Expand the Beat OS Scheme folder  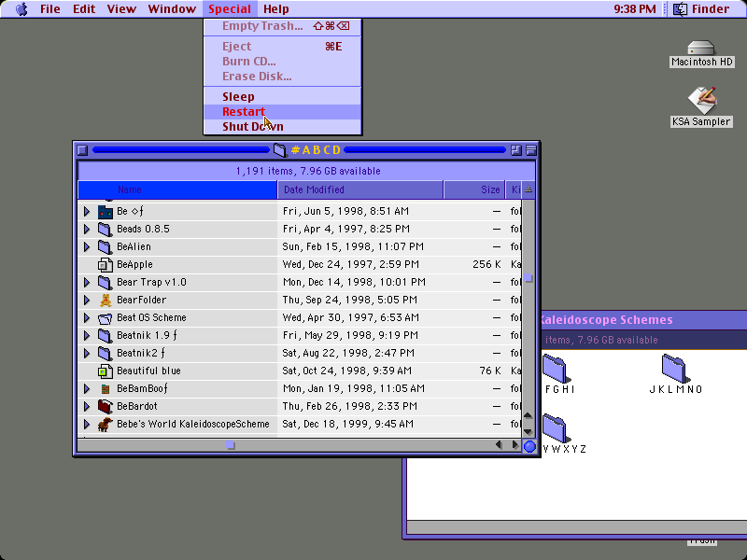coord(87,317)
